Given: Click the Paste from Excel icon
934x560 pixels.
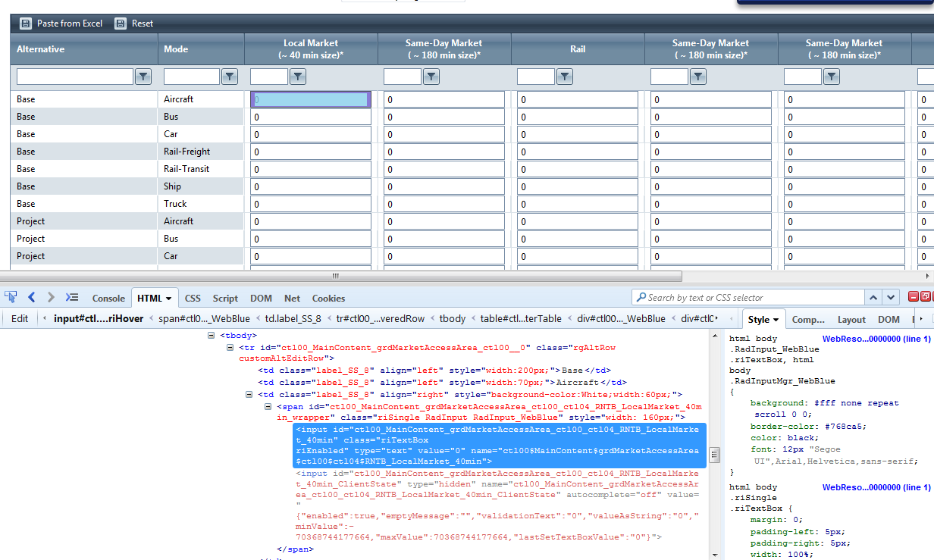Looking at the screenshot, I should click(x=26, y=23).
